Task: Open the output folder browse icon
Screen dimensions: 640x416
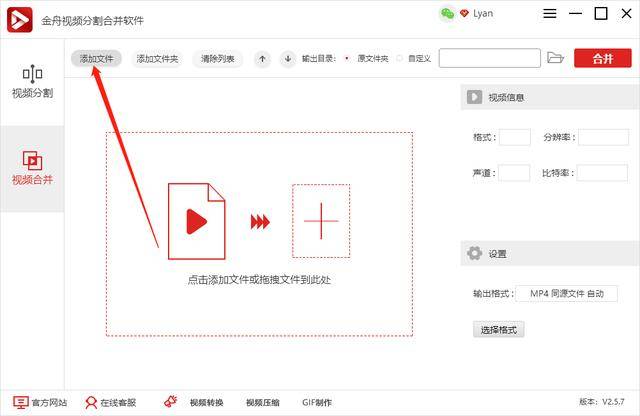Action: click(x=555, y=58)
